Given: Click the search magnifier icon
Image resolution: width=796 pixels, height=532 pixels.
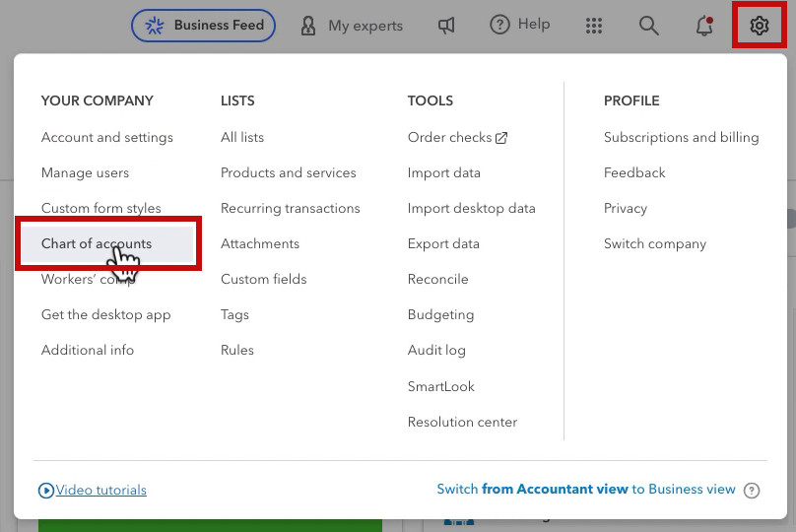Looking at the screenshot, I should (x=648, y=26).
